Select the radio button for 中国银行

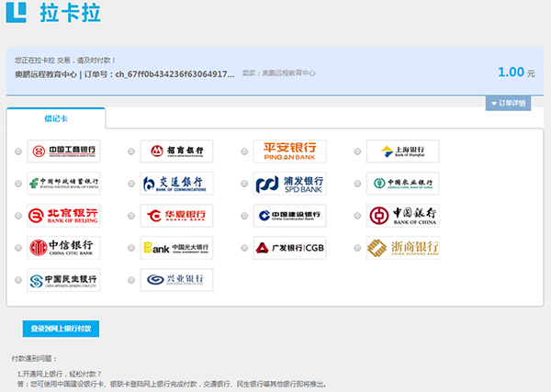pos(358,217)
